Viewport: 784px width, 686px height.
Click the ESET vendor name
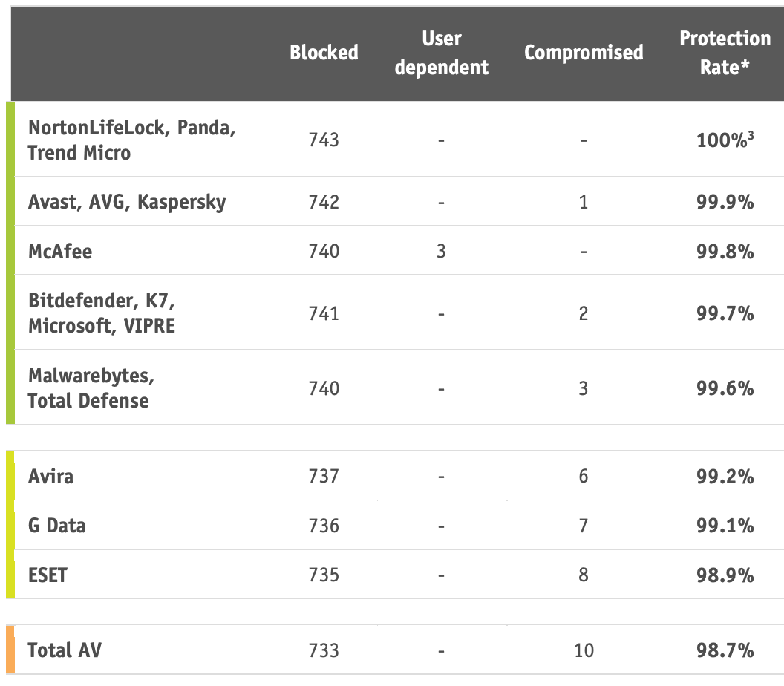pos(47,575)
